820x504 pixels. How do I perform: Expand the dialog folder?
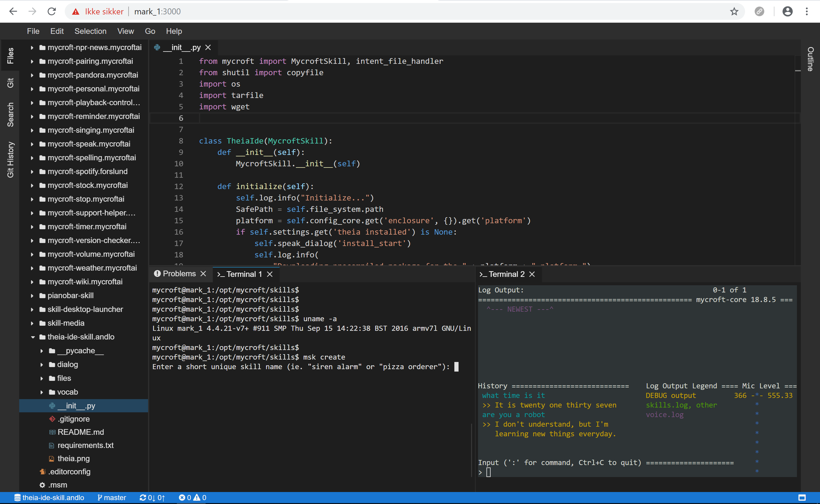coord(42,365)
